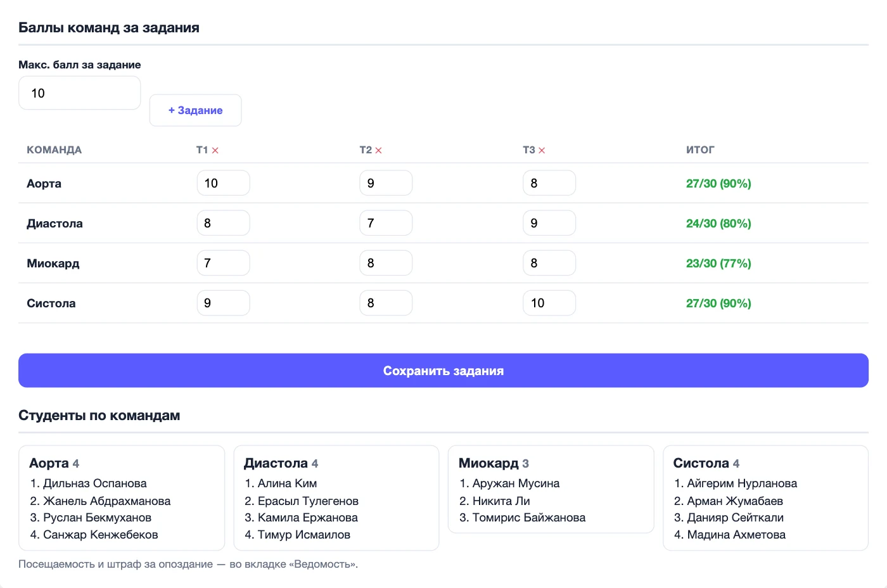887x588 pixels.
Task: Click Систола's total «27/30 (90%)»
Action: (718, 304)
